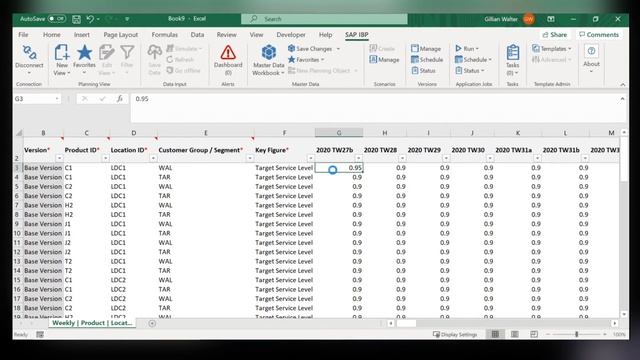Click the Share button

[555, 35]
